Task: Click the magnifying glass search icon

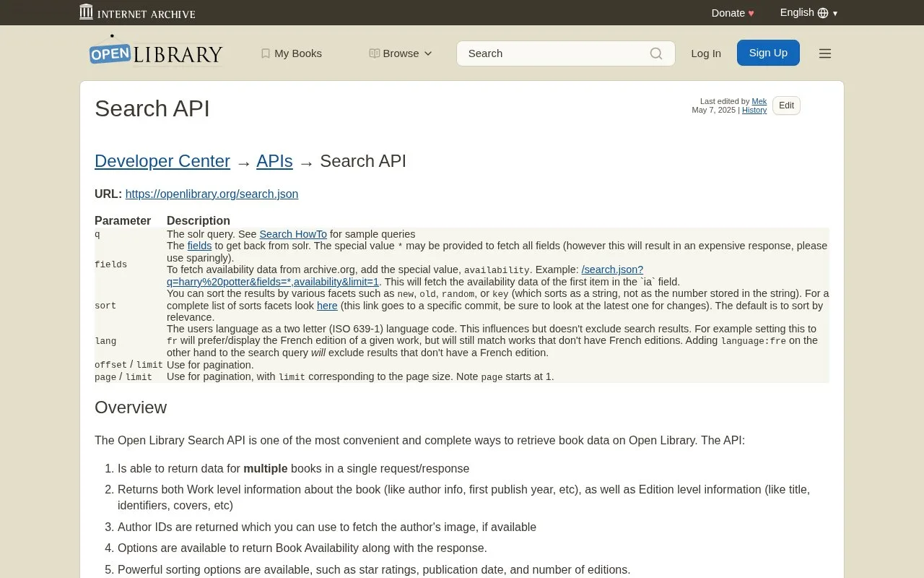Action: (x=656, y=53)
